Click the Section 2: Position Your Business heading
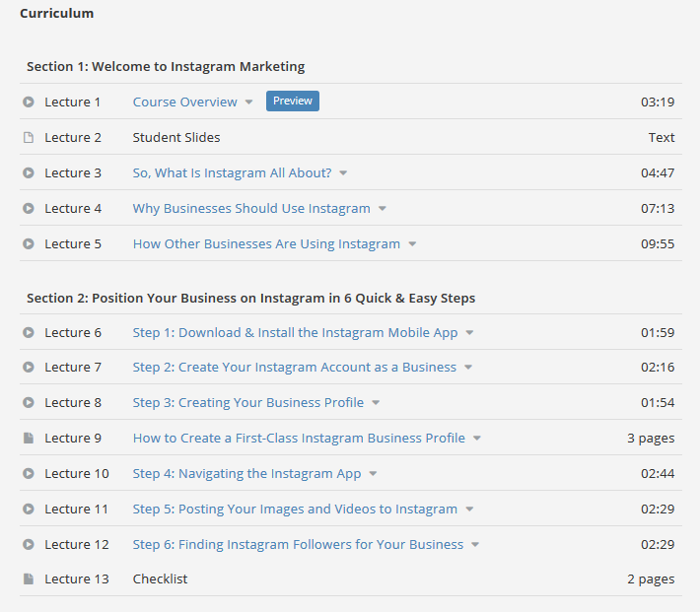Screen dimensions: 700x612 250,299
